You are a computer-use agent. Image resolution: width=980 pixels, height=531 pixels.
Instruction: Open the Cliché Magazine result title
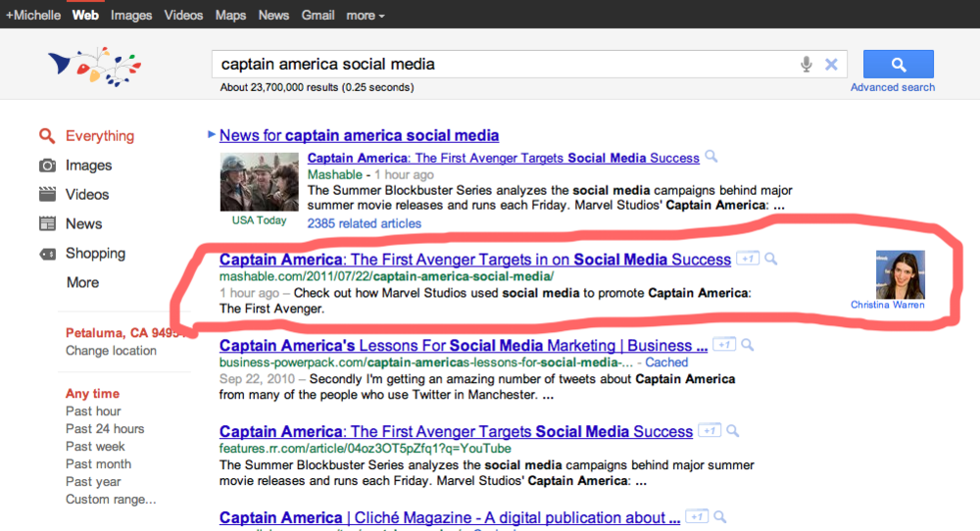pyautogui.click(x=450, y=518)
